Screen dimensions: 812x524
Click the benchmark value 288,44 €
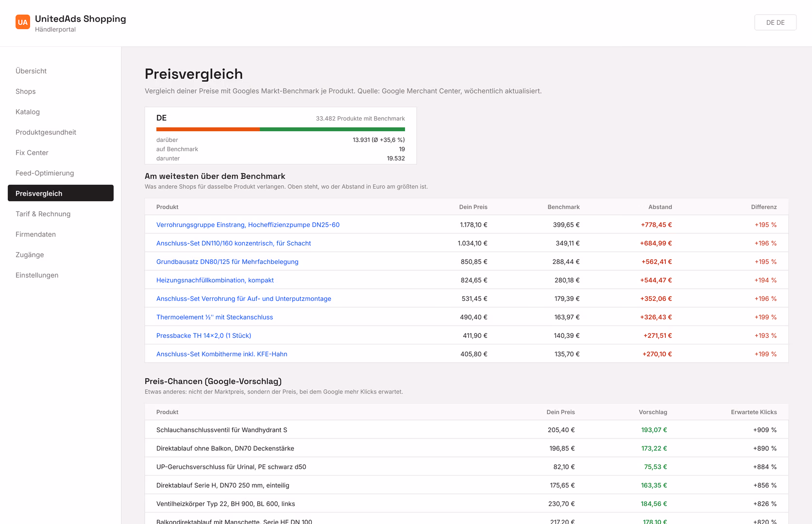click(x=566, y=262)
